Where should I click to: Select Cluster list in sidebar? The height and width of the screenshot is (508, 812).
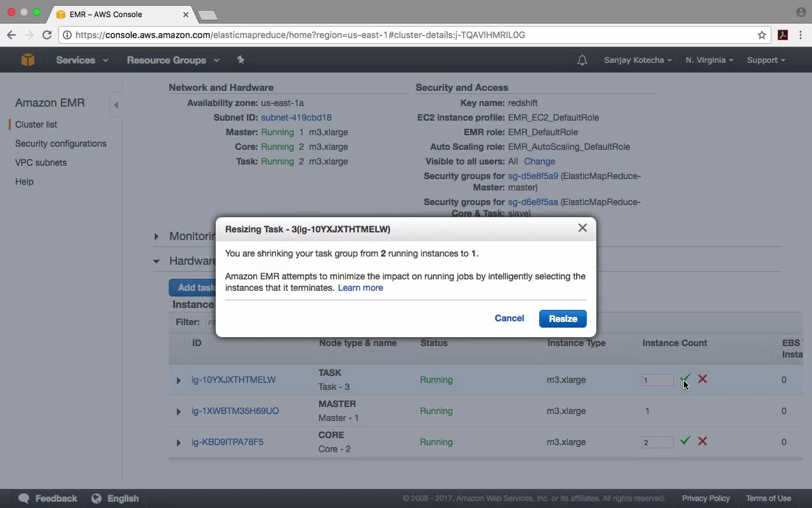pyautogui.click(x=36, y=124)
